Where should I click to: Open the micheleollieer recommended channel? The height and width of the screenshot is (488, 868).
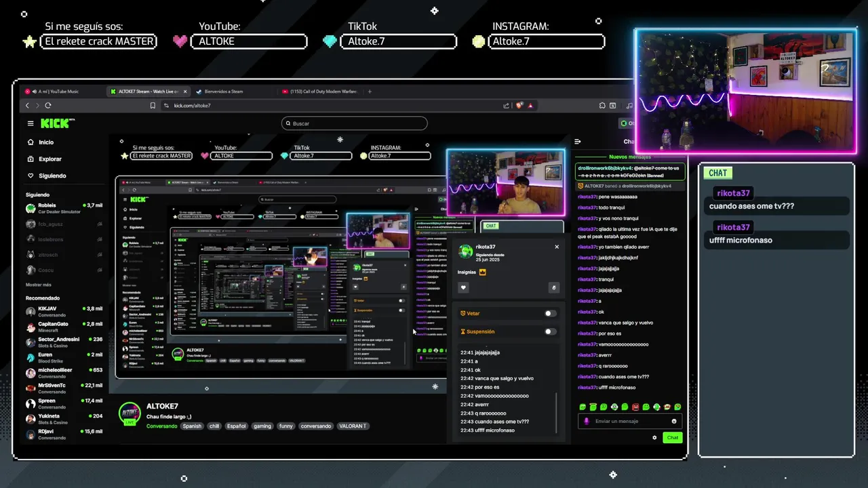pos(64,373)
